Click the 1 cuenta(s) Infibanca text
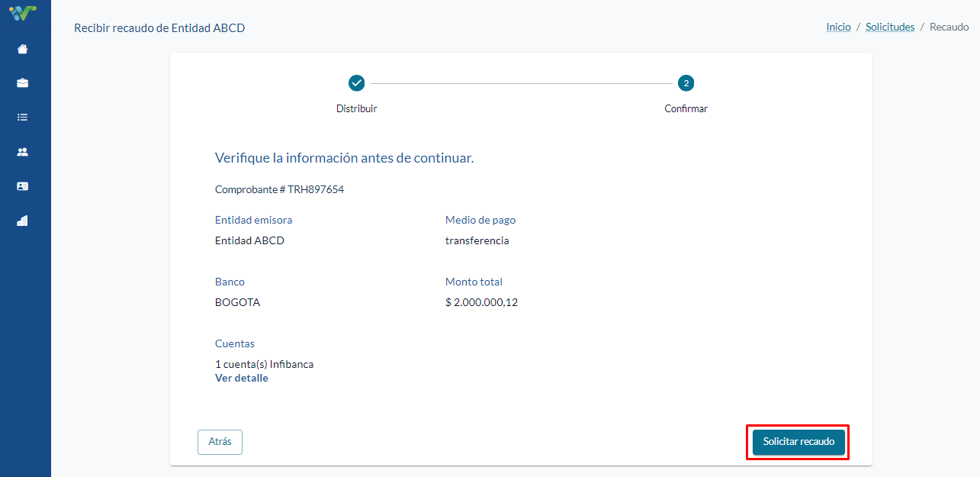 (264, 364)
